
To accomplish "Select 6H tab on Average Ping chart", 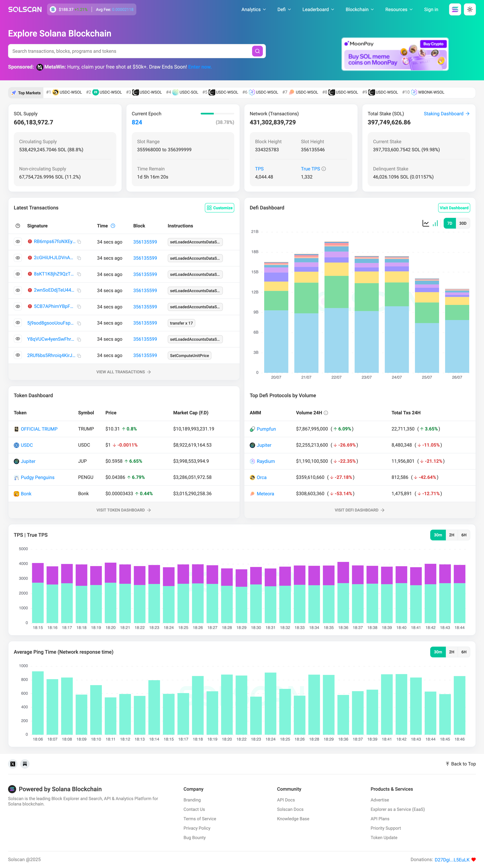I will (463, 652).
